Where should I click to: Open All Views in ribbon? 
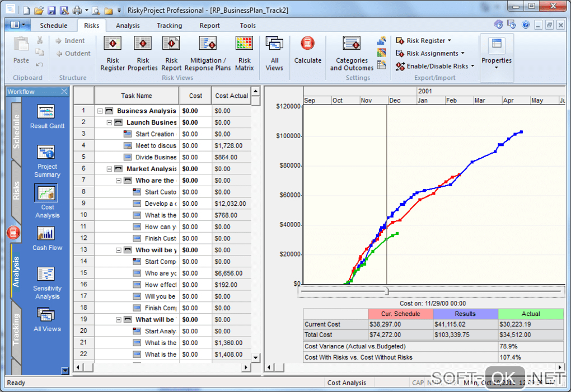click(274, 53)
